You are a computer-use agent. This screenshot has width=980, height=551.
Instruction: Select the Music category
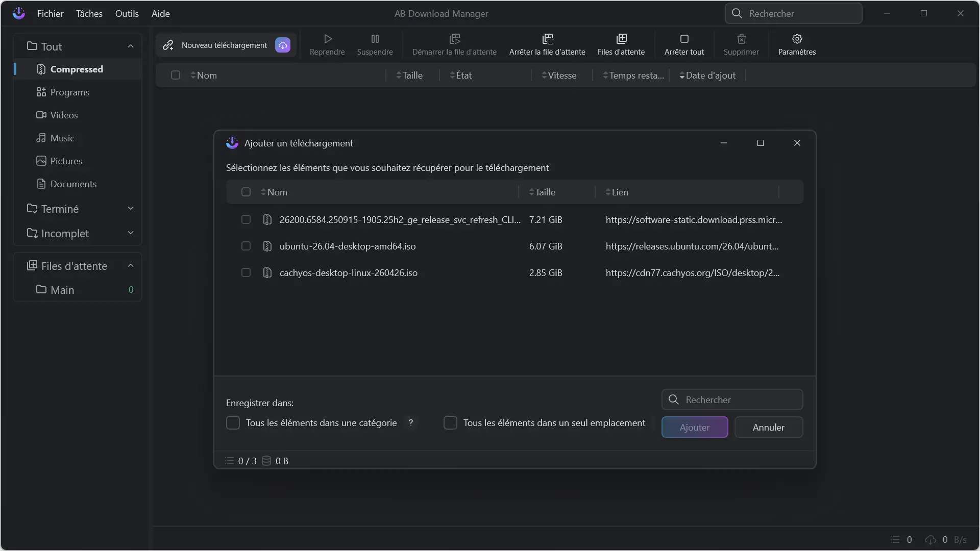(78, 138)
